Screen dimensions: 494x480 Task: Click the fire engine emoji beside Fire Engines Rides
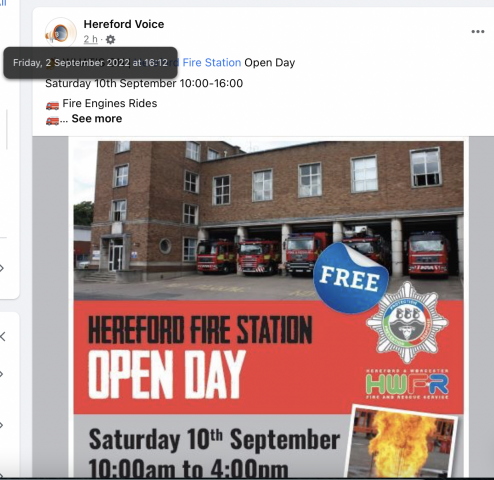(52, 105)
